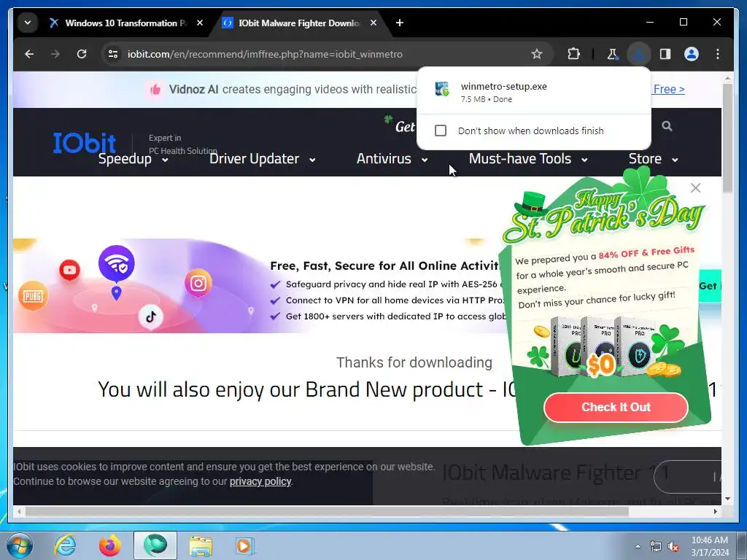The image size is (747, 560).
Task: View site information icon in address bar
Action: point(113,54)
